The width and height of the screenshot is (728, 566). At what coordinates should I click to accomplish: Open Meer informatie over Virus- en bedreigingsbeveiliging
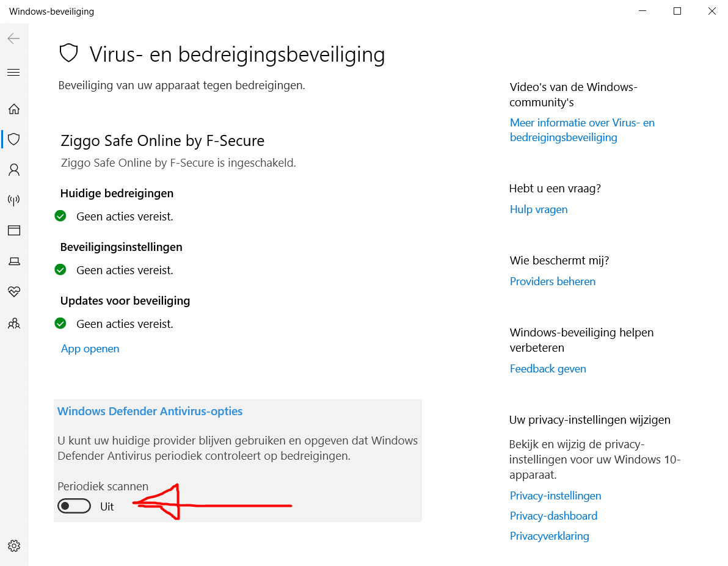582,130
